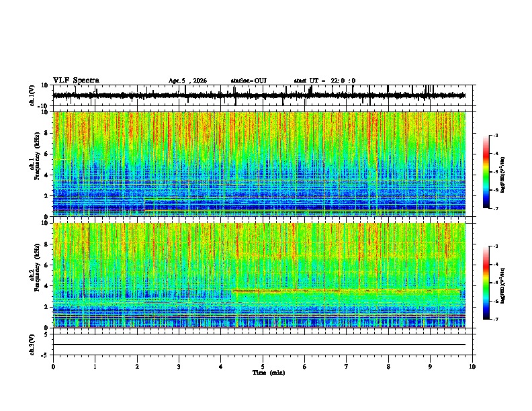Click the ch.2 spectrogram color bar

point(486,283)
